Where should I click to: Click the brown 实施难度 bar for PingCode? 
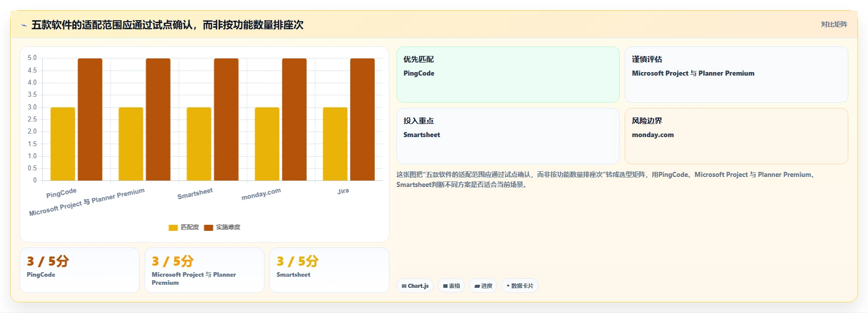click(90, 119)
